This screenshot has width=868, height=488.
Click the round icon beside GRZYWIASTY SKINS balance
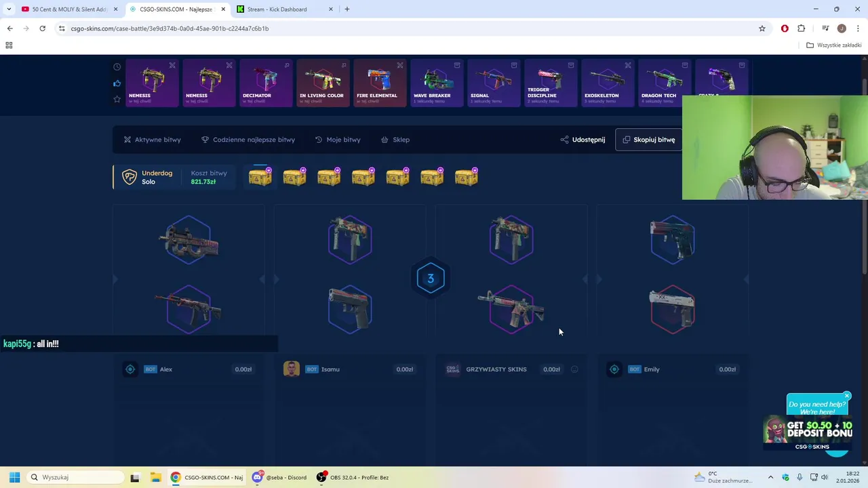(x=574, y=369)
